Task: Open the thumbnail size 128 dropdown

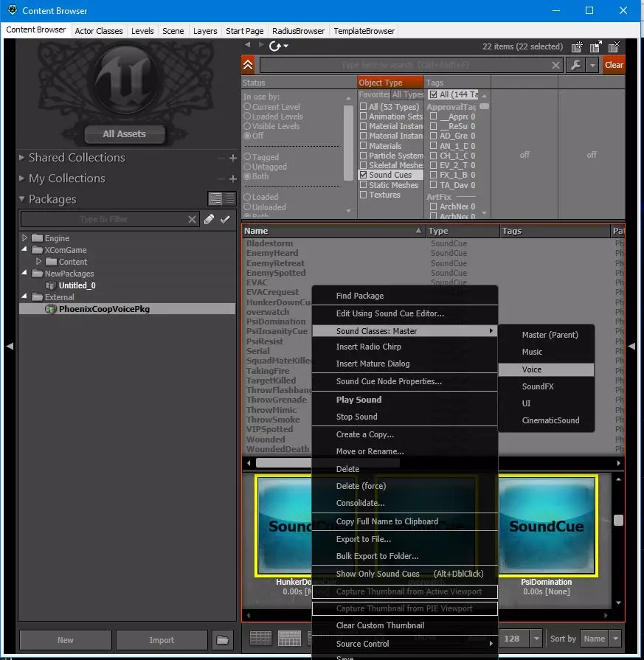Action: click(x=536, y=639)
